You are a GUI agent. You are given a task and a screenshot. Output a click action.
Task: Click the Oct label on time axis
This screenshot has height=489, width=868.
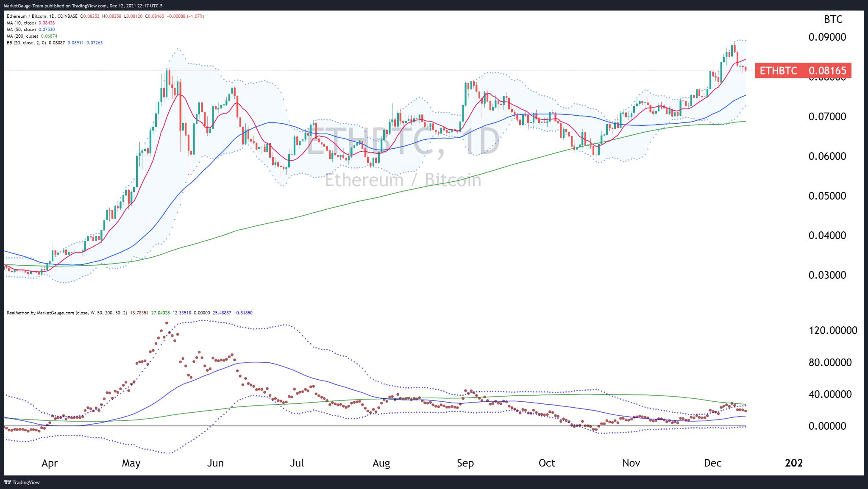coord(547,464)
